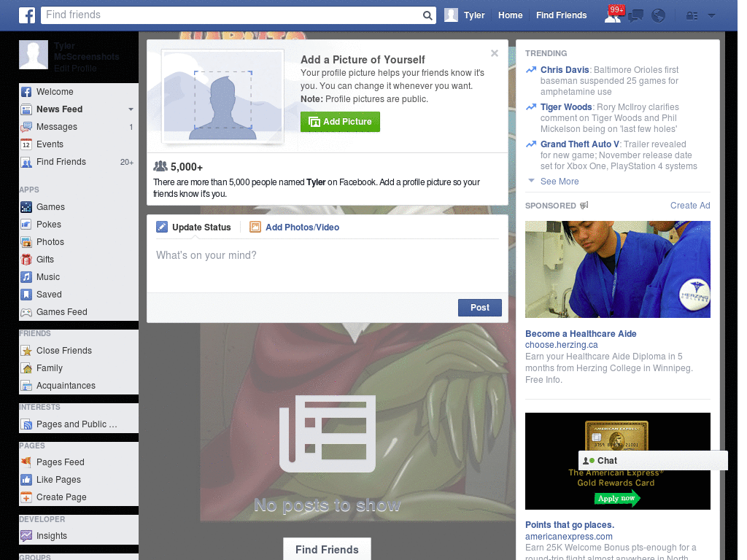Open the Gifts app icon

click(x=26, y=259)
